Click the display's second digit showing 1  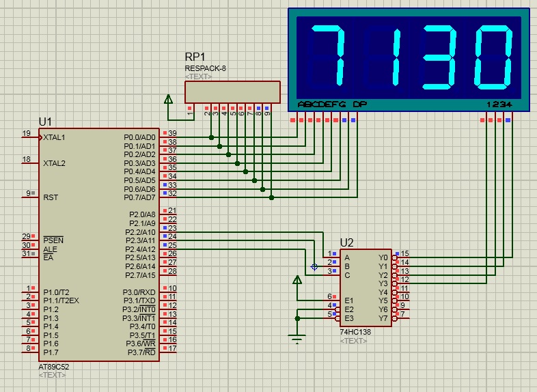point(396,57)
